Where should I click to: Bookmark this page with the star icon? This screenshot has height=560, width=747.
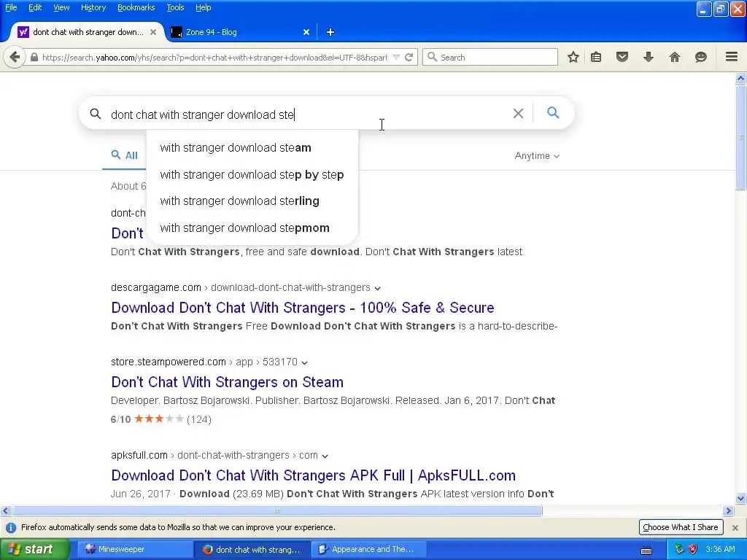pos(573,57)
